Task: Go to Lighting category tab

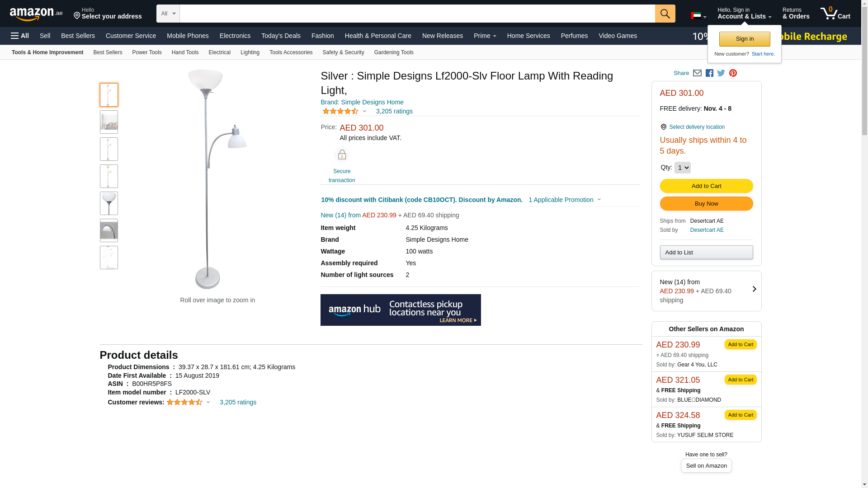Action: (x=250, y=52)
